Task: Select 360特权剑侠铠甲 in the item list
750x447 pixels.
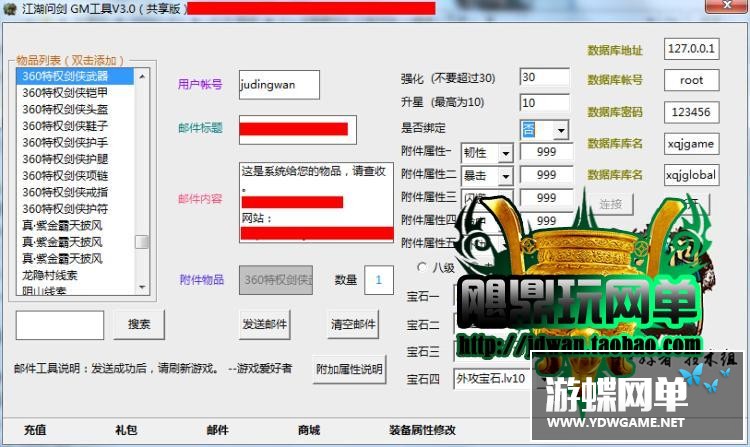Action: (x=75, y=93)
